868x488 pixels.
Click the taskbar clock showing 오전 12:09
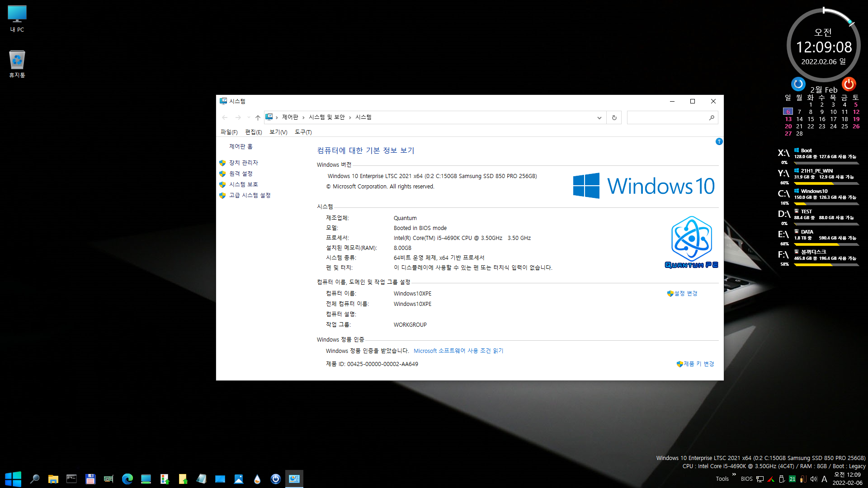pyautogui.click(x=847, y=479)
